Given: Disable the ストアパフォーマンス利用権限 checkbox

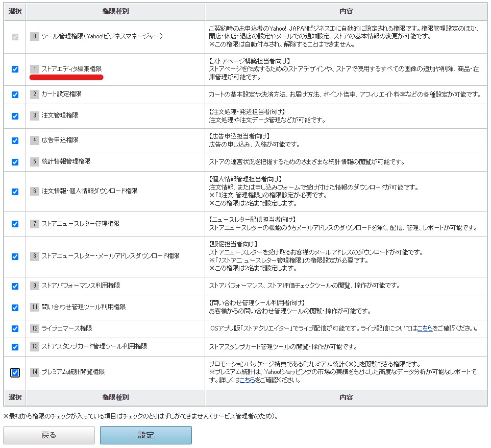Looking at the screenshot, I should (x=15, y=286).
